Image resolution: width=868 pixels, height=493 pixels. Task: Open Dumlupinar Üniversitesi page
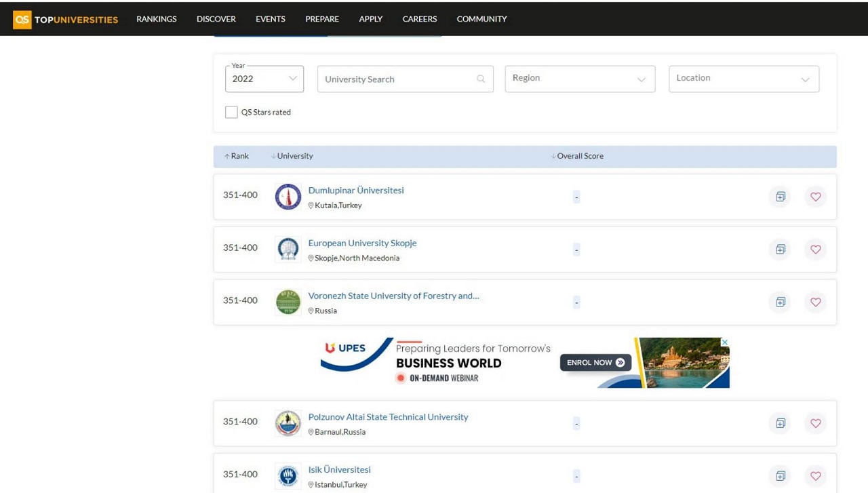[356, 191]
